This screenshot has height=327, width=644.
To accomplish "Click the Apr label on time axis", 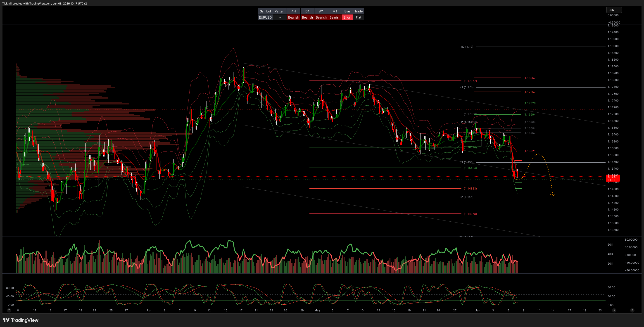I will tap(149, 310).
